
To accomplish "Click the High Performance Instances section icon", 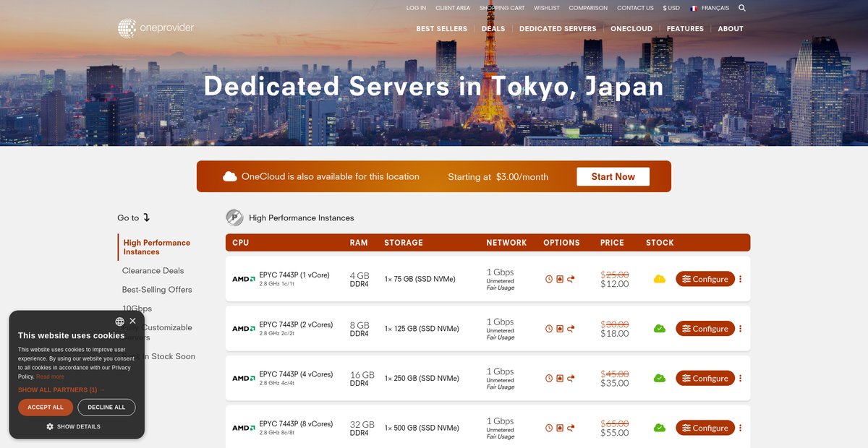I will [x=234, y=217].
